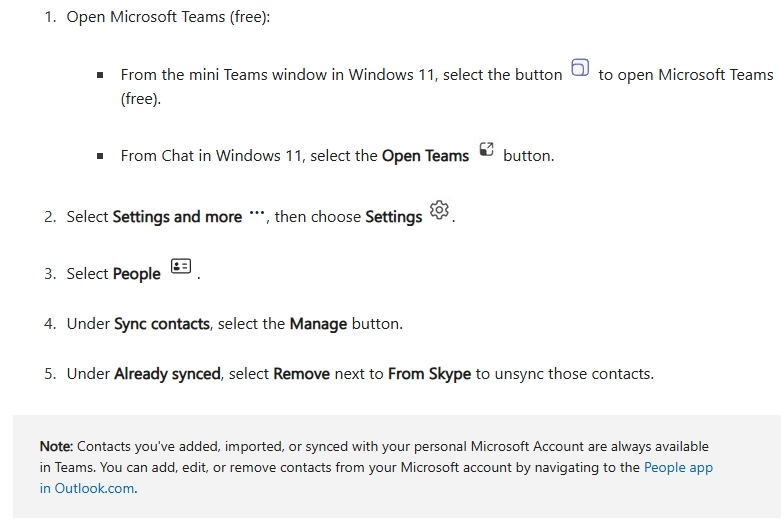Click the Settings gear icon
This screenshot has height=528, width=783.
click(439, 210)
